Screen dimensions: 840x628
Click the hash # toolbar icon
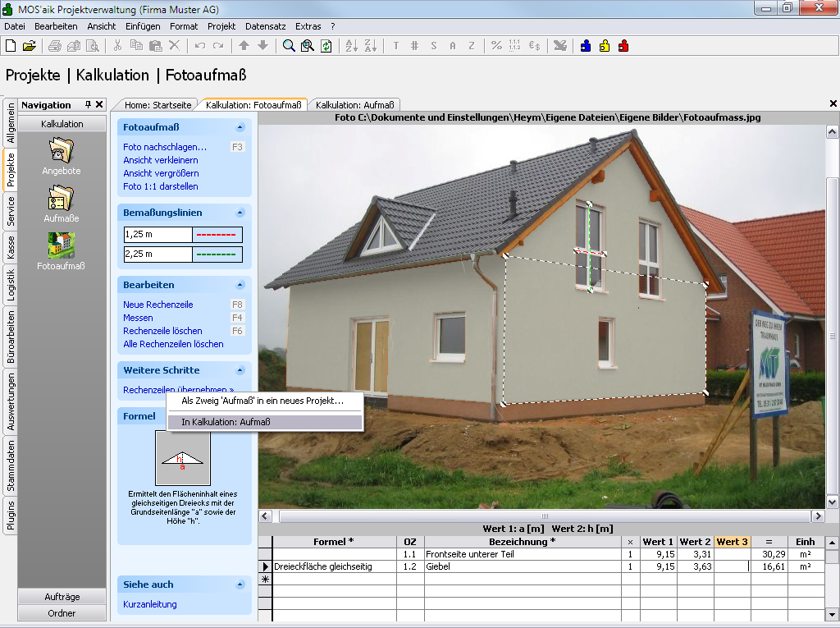click(414, 46)
